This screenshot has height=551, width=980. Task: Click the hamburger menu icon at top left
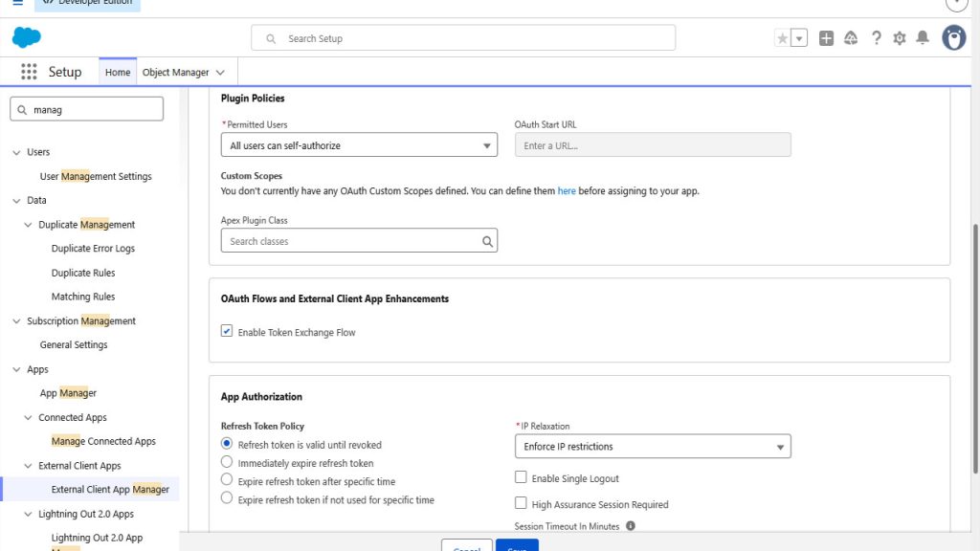[x=18, y=3]
